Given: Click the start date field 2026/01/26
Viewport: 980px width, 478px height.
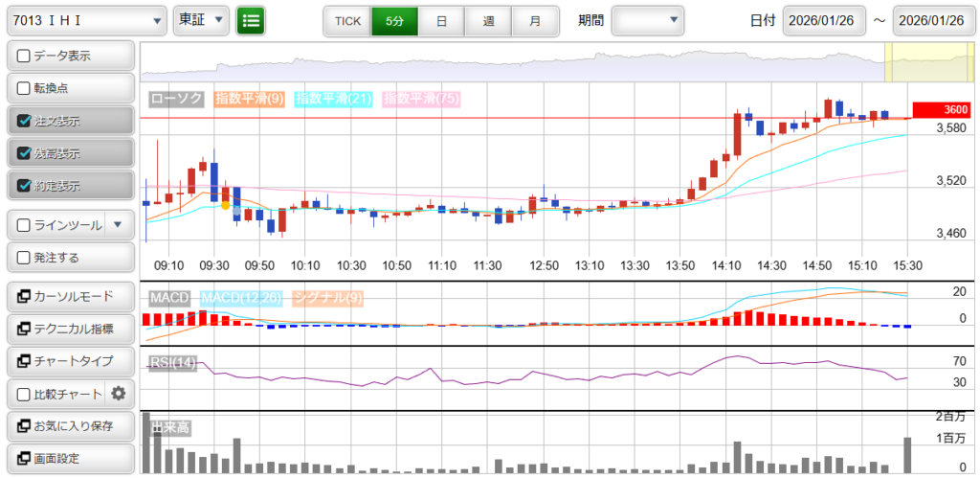Looking at the screenshot, I should point(823,20).
